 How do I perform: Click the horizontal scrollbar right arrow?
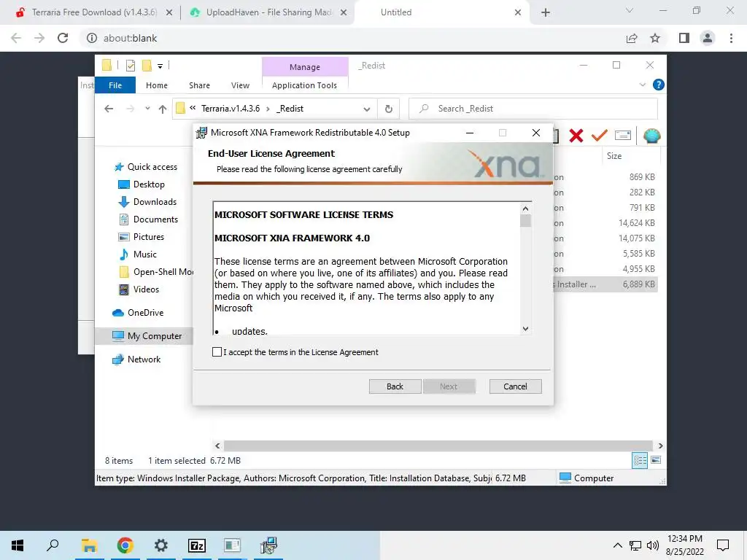[x=660, y=446]
